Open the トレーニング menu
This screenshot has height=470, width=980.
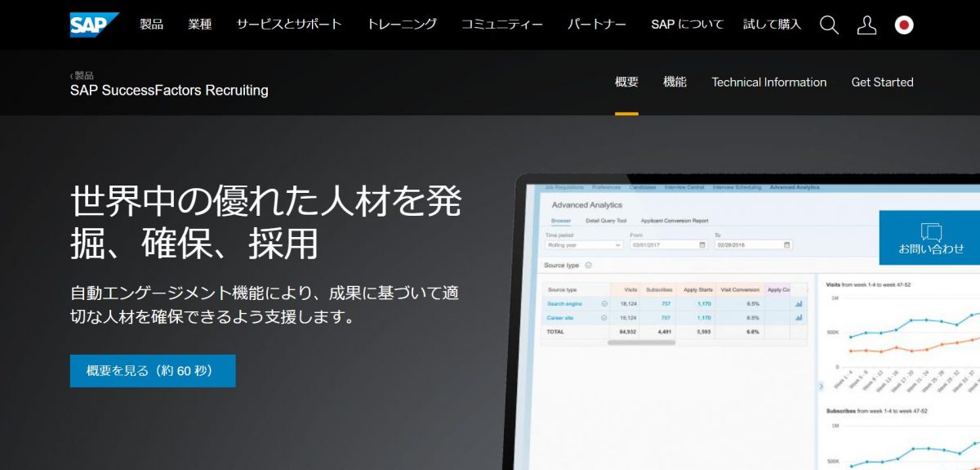tap(402, 25)
